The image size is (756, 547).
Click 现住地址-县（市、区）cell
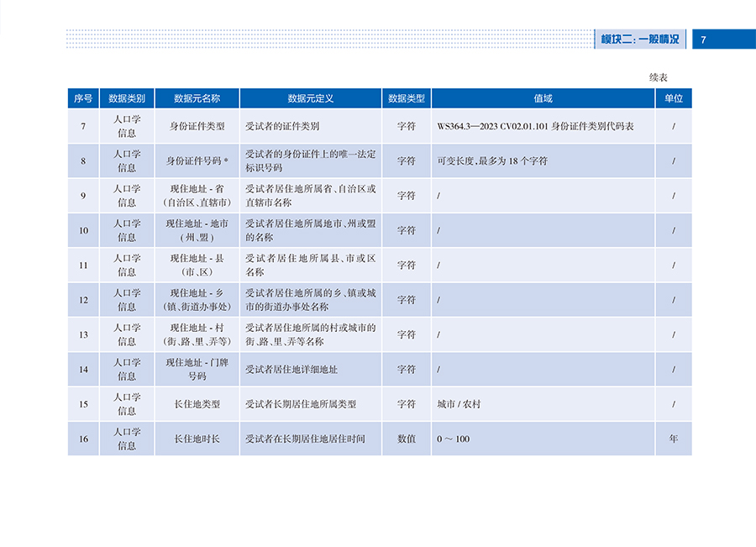197,266
